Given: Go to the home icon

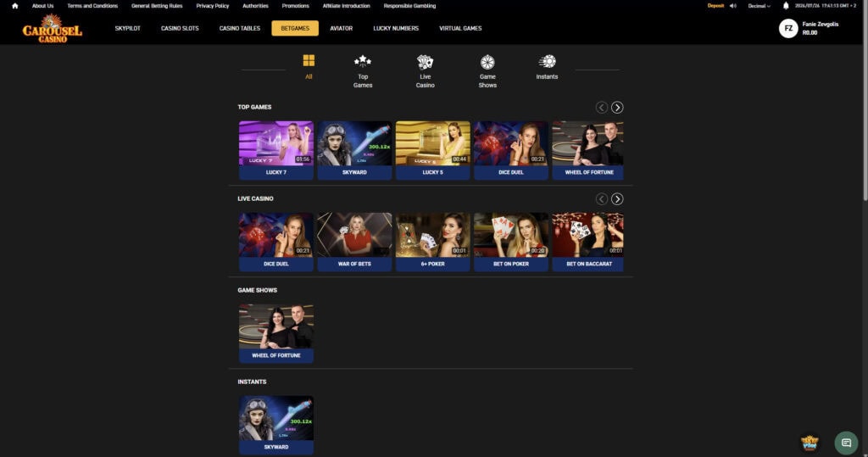Looking at the screenshot, I should (15, 6).
